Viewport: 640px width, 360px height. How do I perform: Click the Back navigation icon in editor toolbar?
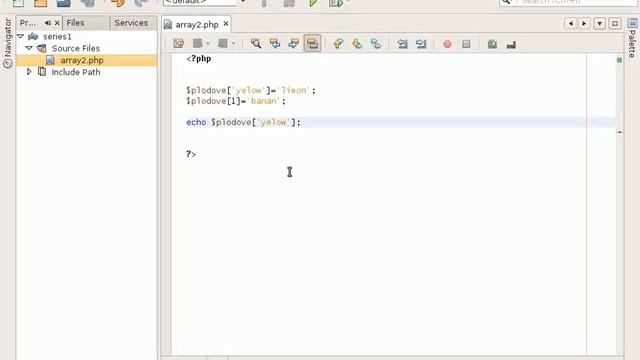coord(198,44)
